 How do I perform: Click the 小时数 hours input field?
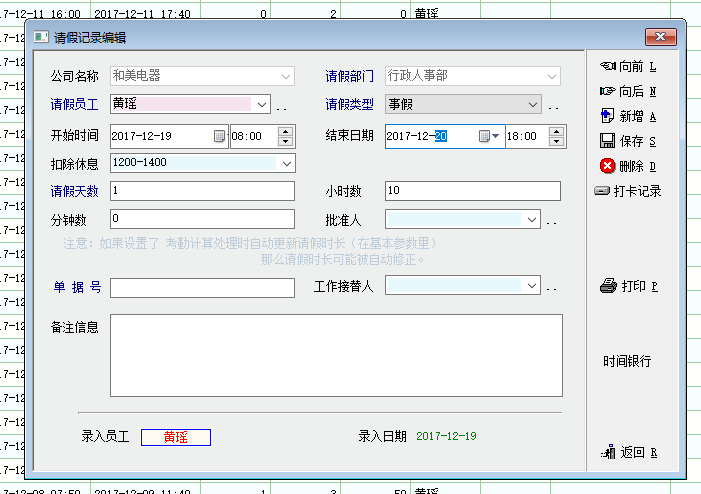pos(472,191)
